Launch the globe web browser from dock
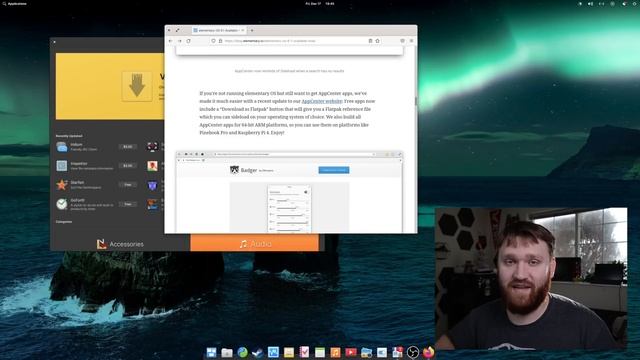Image resolution: width=640 pixels, height=360 pixels. click(x=242, y=352)
